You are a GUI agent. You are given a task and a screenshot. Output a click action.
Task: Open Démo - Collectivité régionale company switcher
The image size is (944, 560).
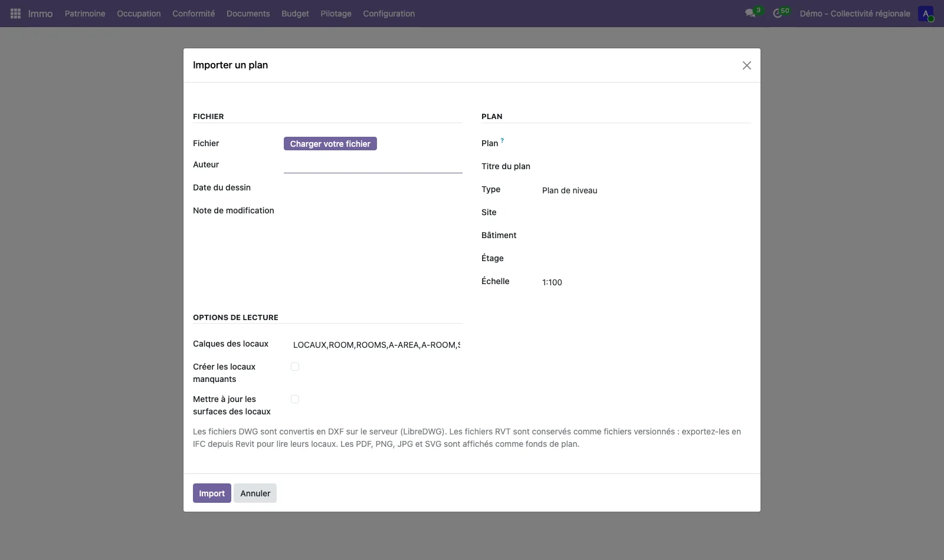click(x=855, y=14)
